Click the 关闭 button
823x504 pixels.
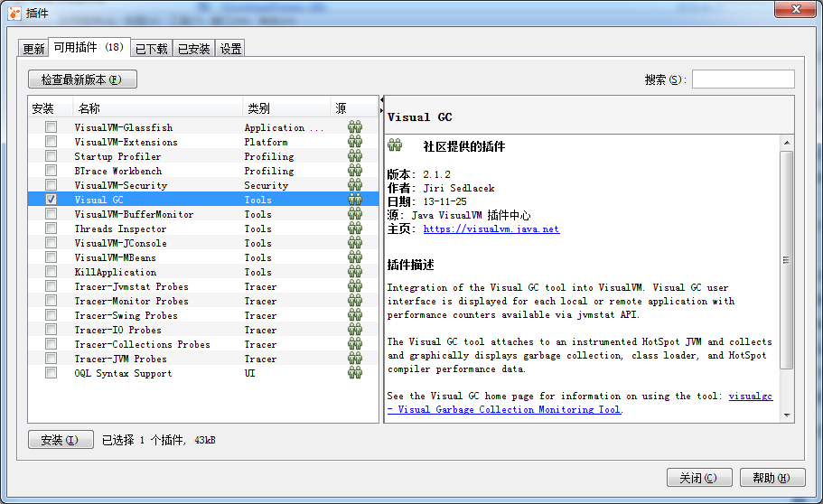(x=699, y=478)
